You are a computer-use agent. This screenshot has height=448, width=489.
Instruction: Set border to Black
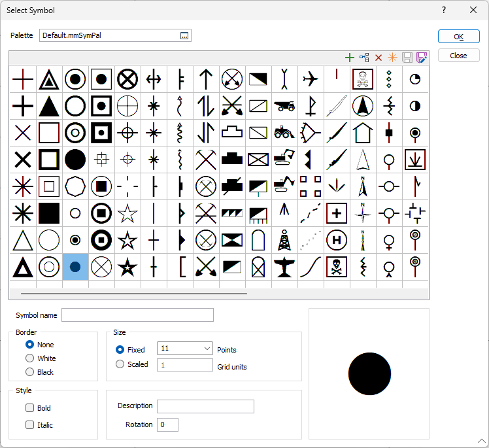(x=29, y=372)
